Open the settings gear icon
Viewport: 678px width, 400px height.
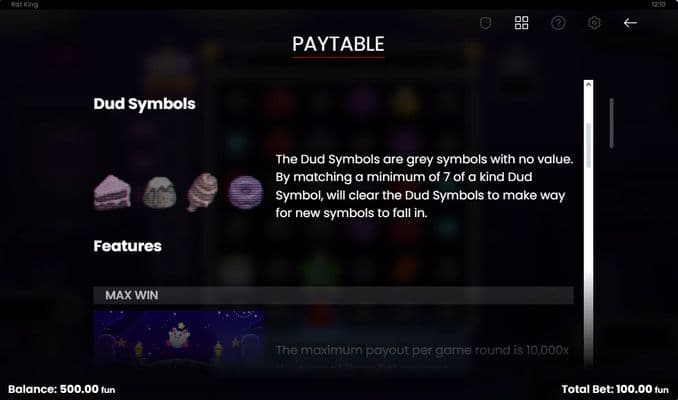coord(594,23)
